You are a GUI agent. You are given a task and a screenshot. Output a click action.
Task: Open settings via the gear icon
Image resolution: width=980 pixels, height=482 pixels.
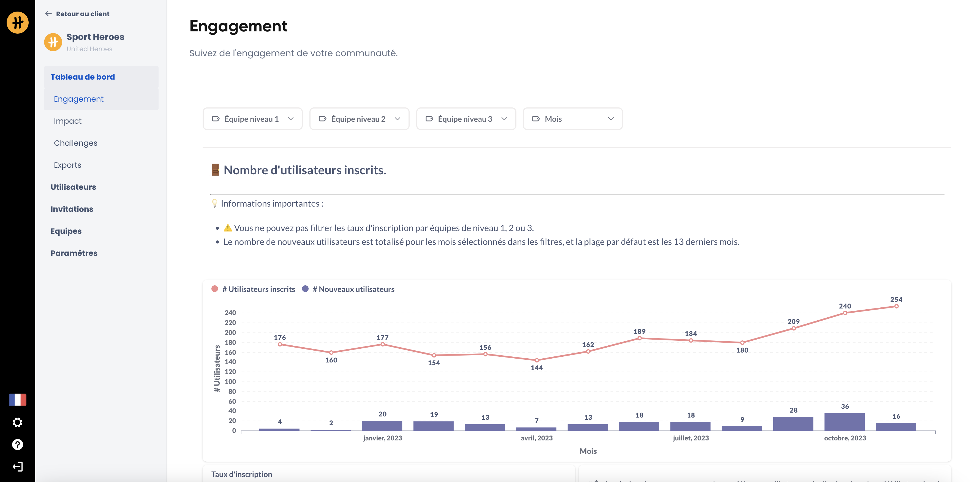point(18,422)
